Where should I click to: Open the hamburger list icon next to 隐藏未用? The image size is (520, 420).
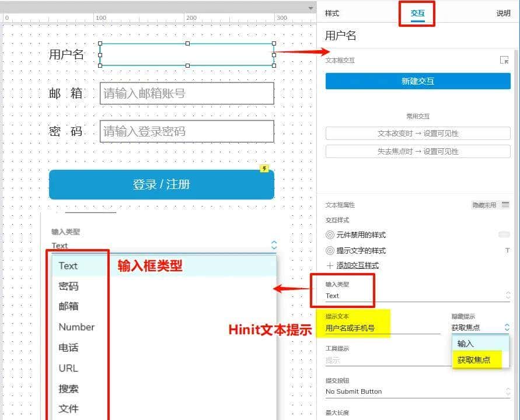click(x=505, y=205)
